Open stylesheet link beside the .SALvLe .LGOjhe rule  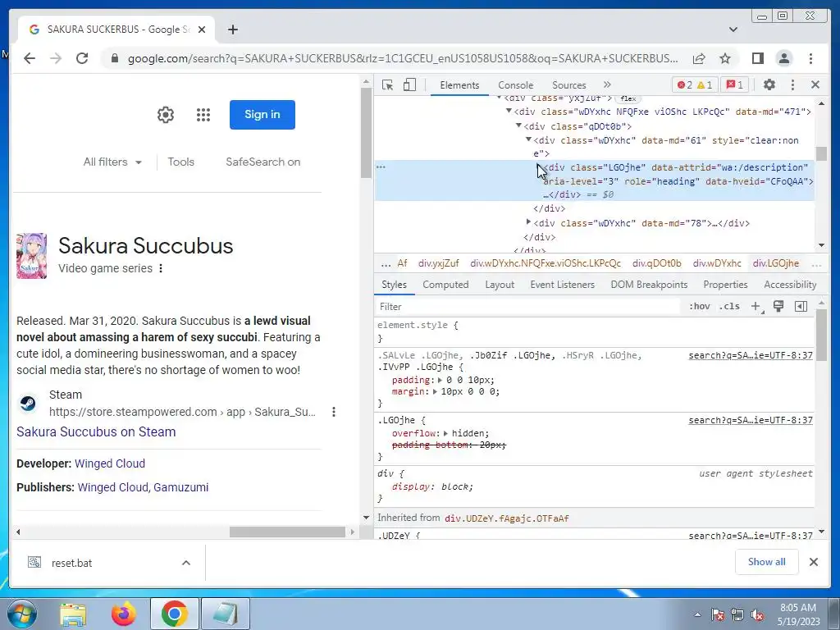pyautogui.click(x=751, y=355)
